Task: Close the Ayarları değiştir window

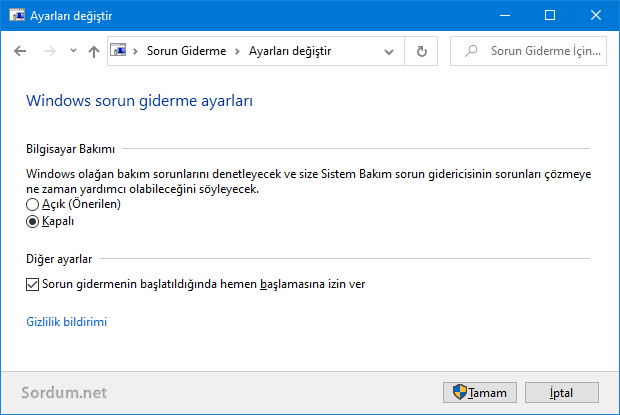Action: (x=596, y=15)
